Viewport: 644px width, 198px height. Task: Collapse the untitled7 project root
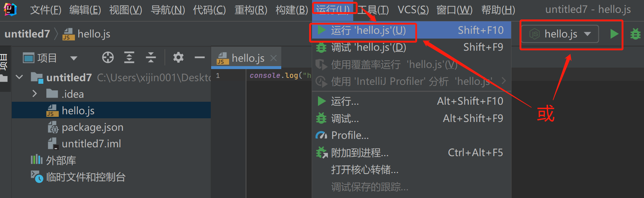pyautogui.click(x=19, y=77)
